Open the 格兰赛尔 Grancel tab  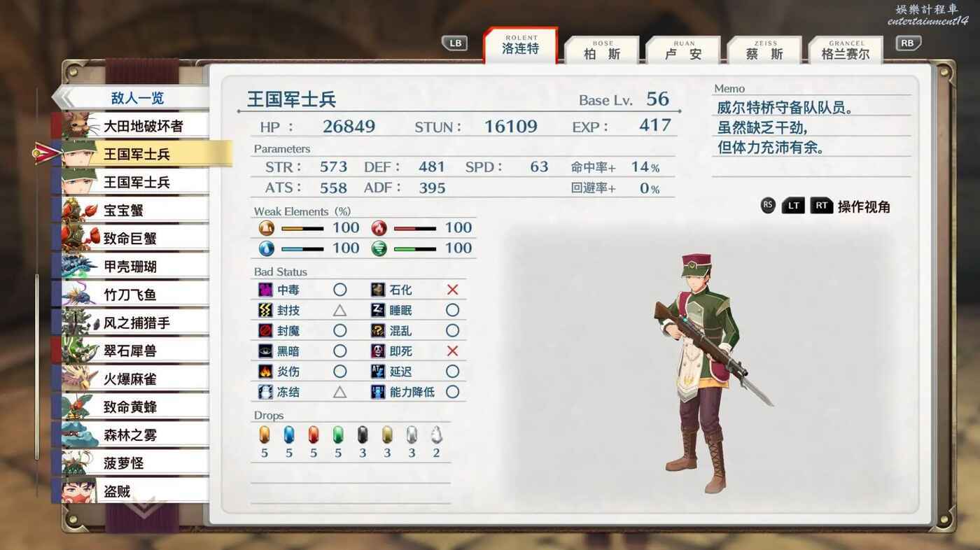coord(846,50)
